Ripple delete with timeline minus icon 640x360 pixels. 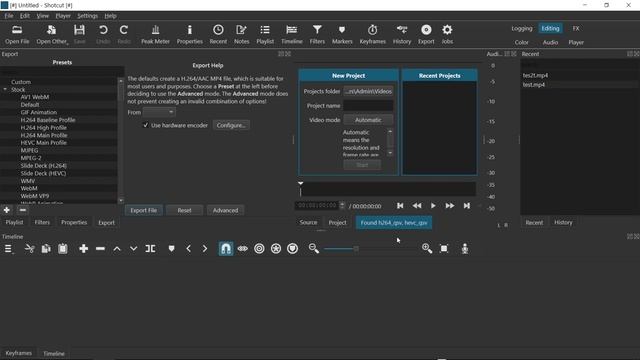[100, 249]
